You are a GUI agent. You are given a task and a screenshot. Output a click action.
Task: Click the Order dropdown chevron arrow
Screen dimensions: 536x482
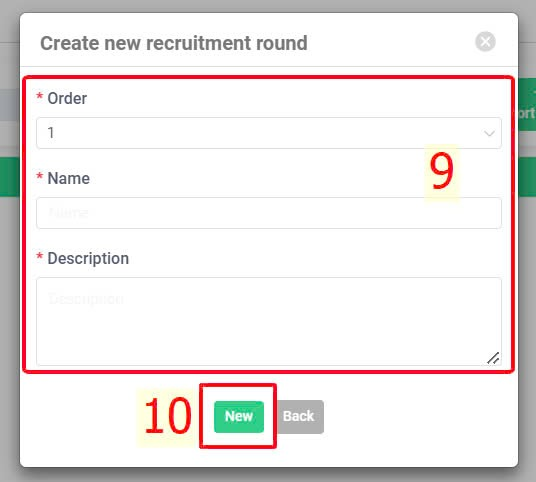[x=489, y=133]
